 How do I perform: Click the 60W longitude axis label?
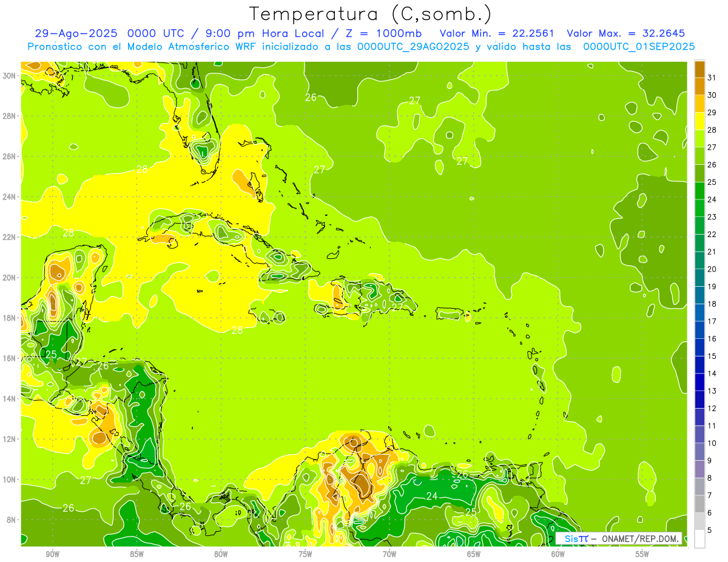pyautogui.click(x=558, y=554)
